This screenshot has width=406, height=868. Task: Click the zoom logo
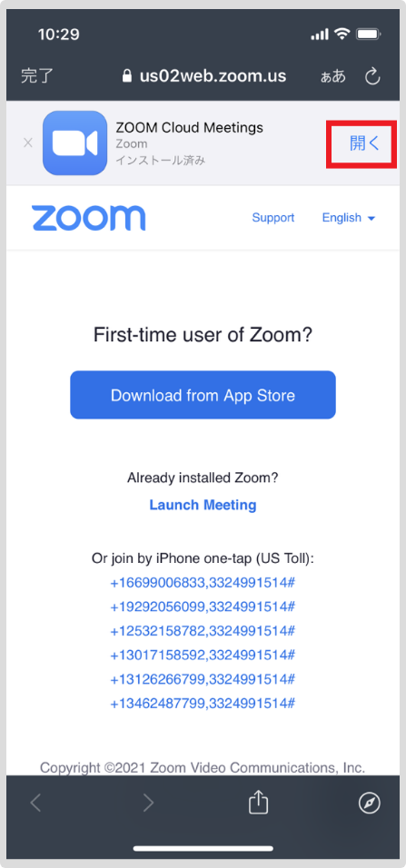click(89, 218)
